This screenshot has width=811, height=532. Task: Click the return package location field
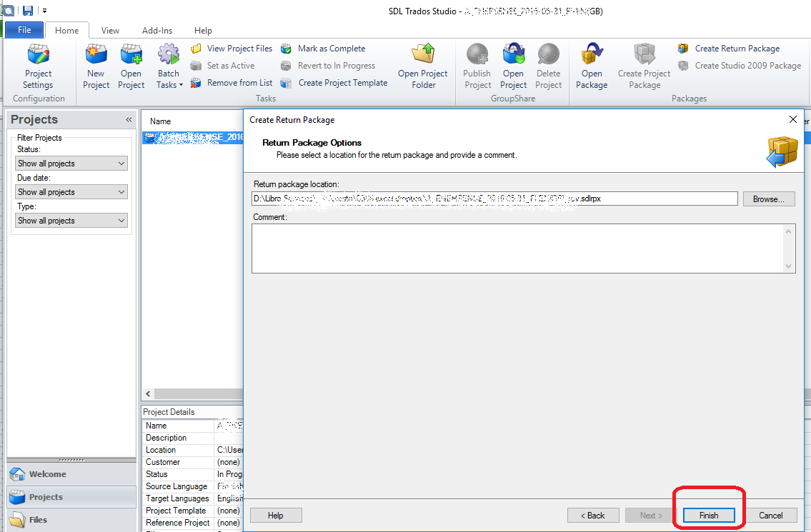[494, 199]
